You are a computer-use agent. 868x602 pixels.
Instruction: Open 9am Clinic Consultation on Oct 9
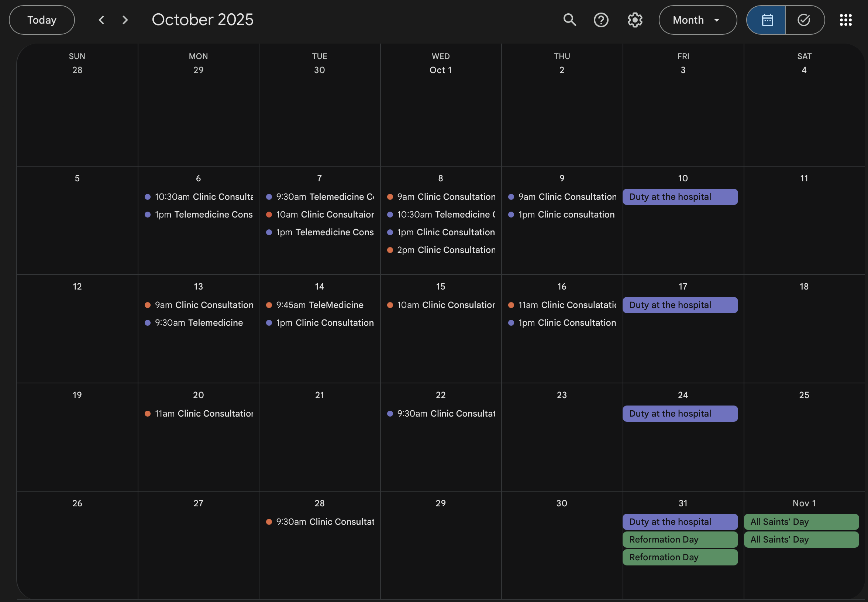coord(562,197)
